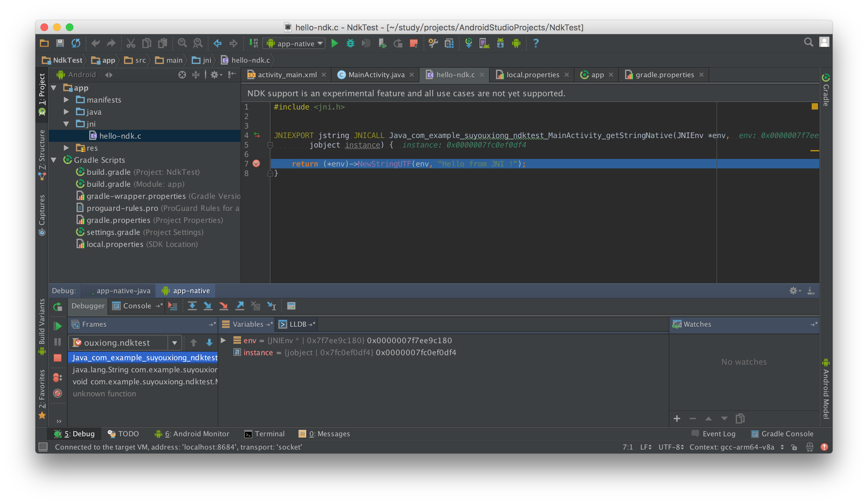Switch to the gradle.properties tab
The width and height of the screenshot is (868, 504).
(x=664, y=75)
